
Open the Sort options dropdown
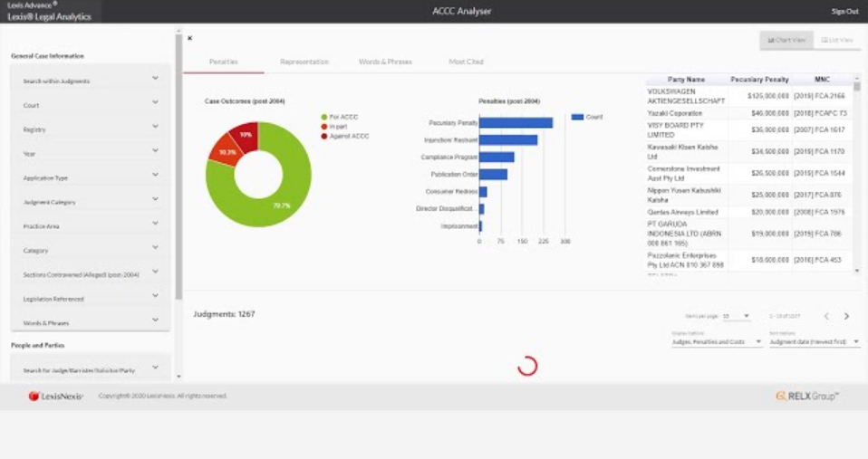pyautogui.click(x=814, y=342)
